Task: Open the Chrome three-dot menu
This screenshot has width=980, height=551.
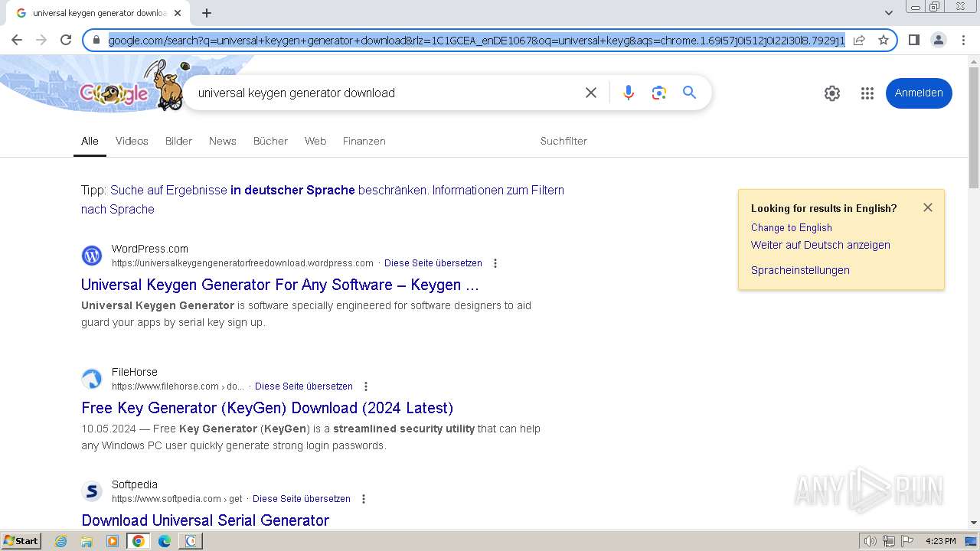Action: click(963, 40)
